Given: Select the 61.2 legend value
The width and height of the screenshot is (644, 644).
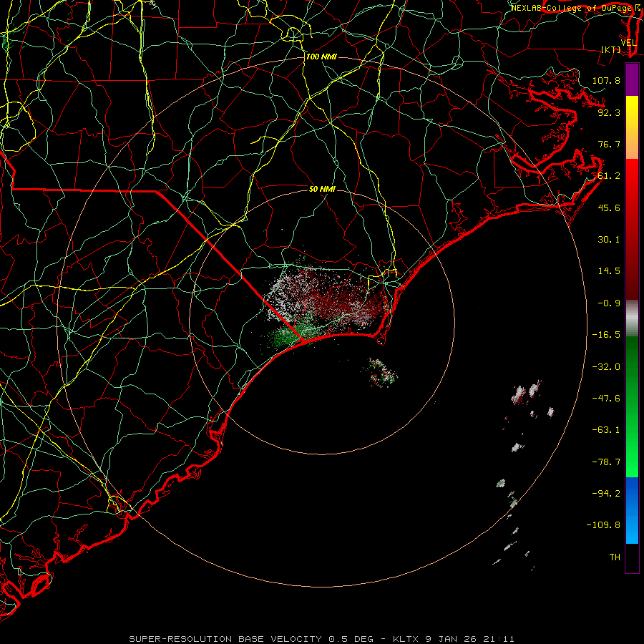Looking at the screenshot, I should click(x=609, y=176).
